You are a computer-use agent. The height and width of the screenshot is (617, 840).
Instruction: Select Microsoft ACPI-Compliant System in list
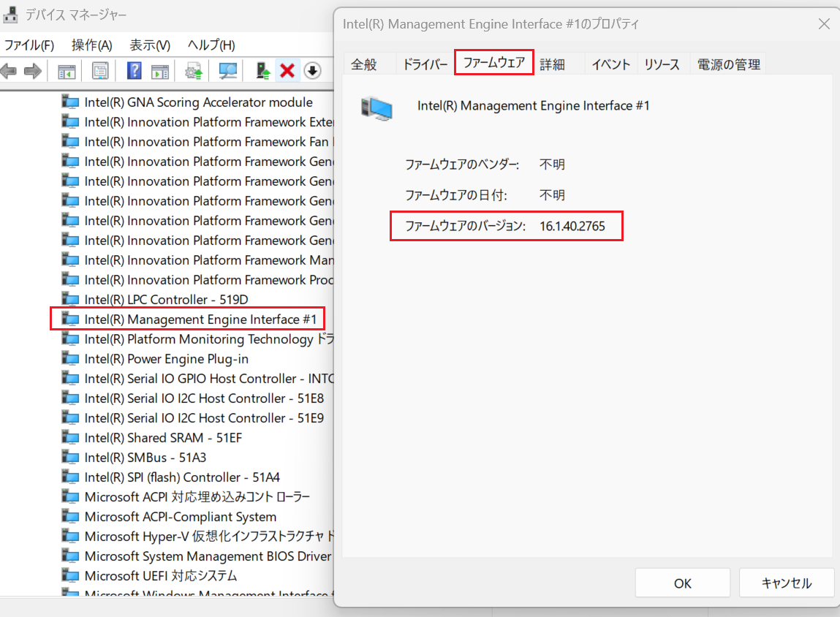pos(180,517)
